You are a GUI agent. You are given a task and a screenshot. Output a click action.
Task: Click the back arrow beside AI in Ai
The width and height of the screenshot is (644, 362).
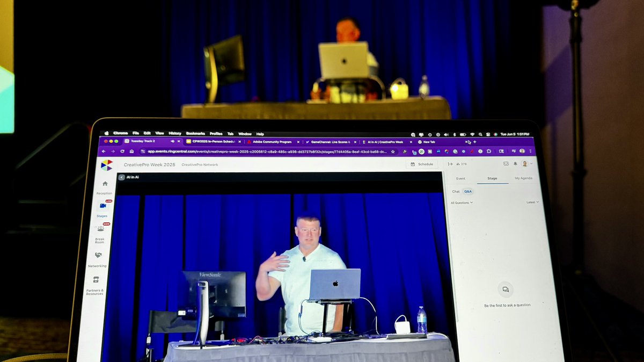121,177
